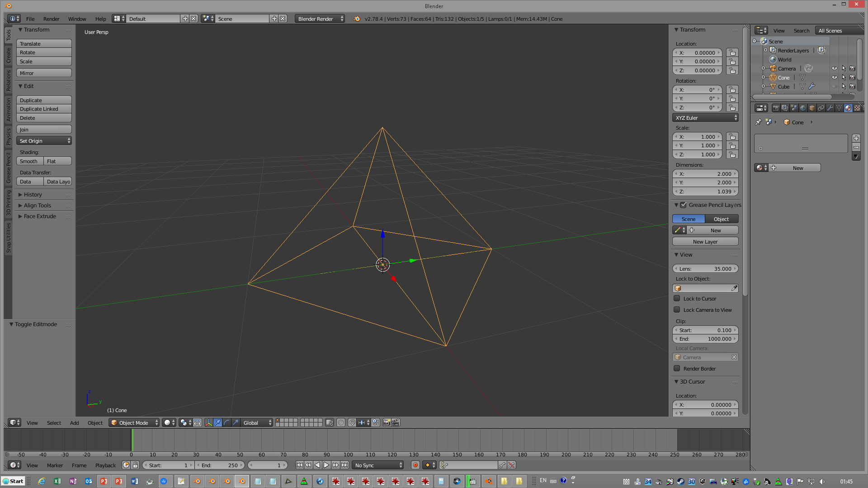Click the insert keyframe key icon
The width and height of the screenshot is (868, 488).
click(x=502, y=465)
